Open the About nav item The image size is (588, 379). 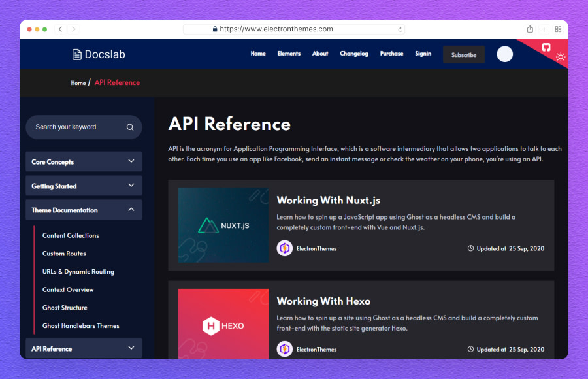point(320,54)
